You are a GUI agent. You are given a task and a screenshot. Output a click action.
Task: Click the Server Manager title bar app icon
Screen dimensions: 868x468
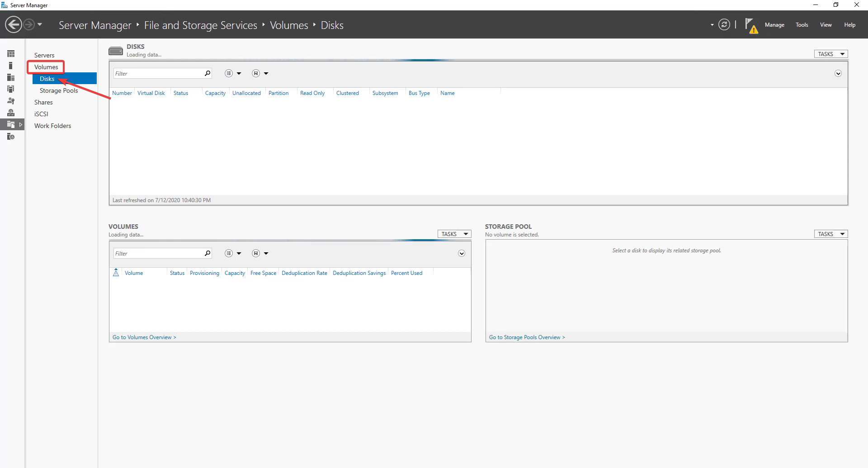(5, 5)
